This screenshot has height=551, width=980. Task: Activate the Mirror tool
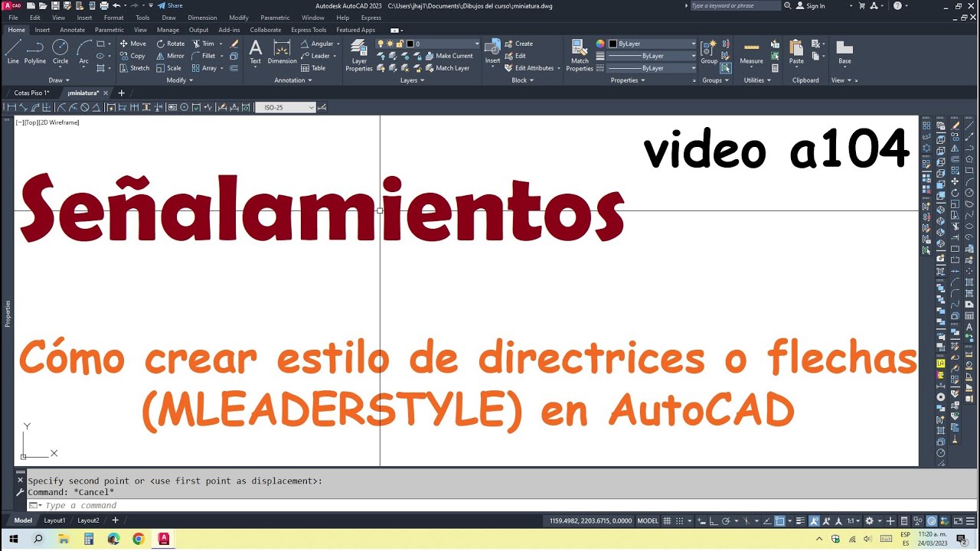coord(171,56)
